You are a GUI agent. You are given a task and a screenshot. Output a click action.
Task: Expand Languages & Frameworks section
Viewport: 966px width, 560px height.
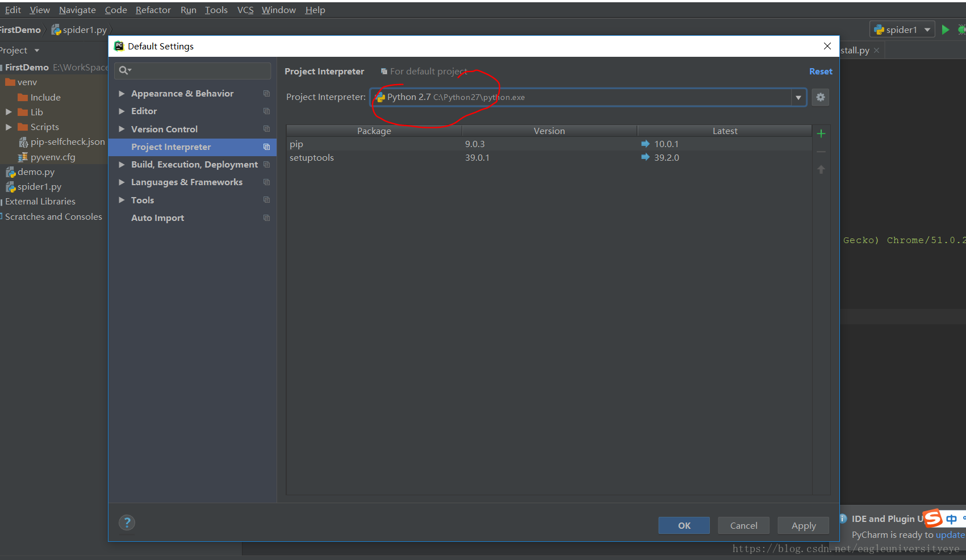[122, 182]
